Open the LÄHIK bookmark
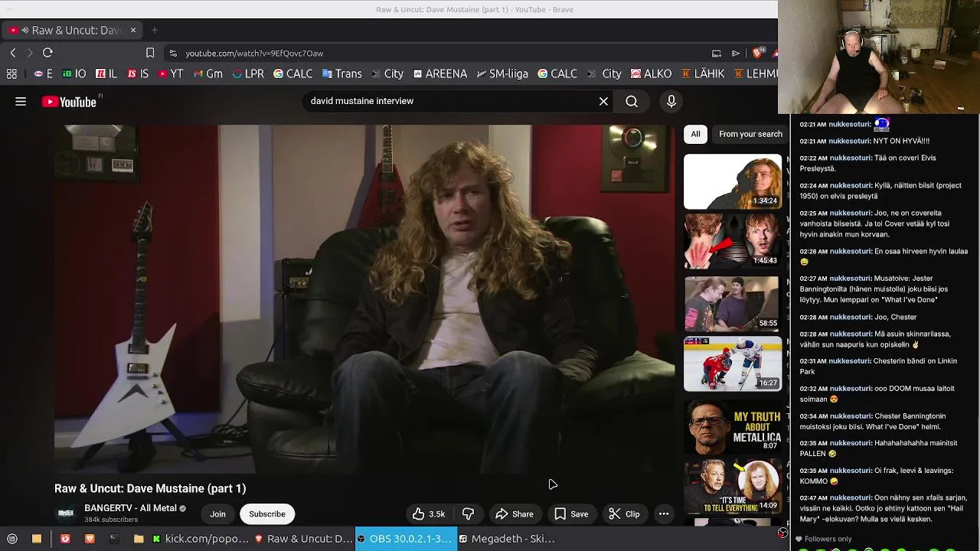The height and width of the screenshot is (551, 980). click(x=703, y=73)
